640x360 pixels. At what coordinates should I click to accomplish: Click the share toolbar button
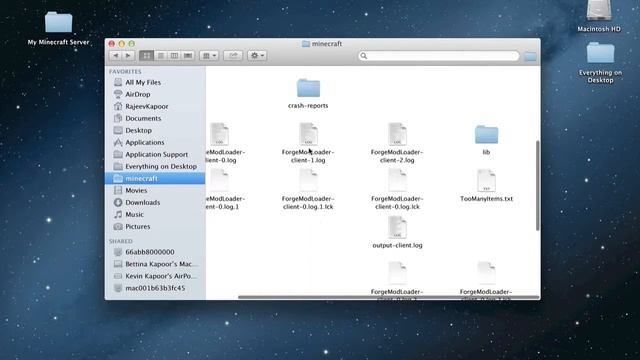click(233, 56)
